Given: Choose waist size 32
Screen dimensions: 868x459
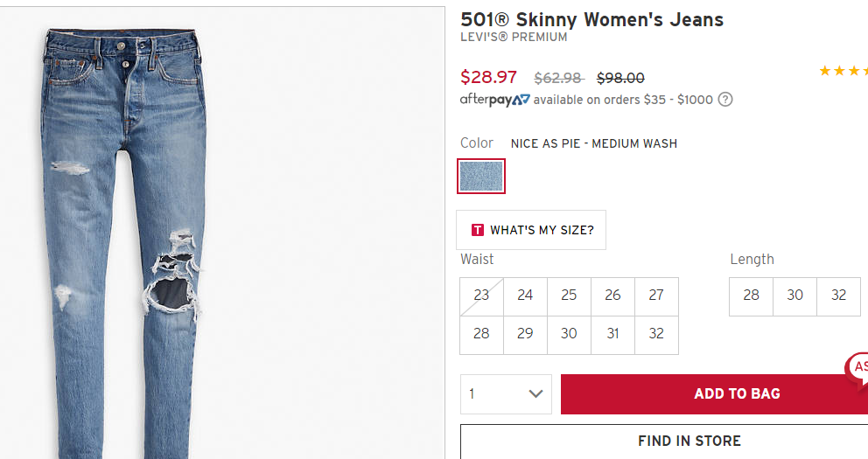Looking at the screenshot, I should [x=656, y=335].
